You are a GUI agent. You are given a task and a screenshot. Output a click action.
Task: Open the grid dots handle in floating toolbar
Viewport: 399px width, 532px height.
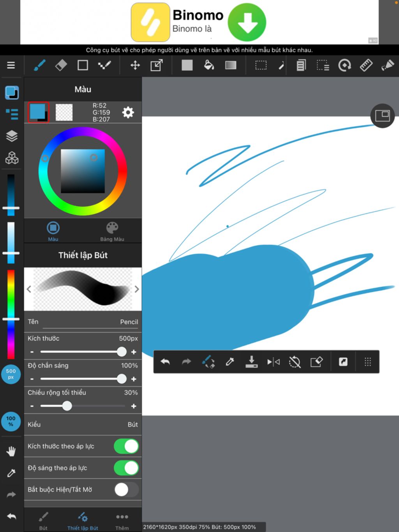pos(367,362)
